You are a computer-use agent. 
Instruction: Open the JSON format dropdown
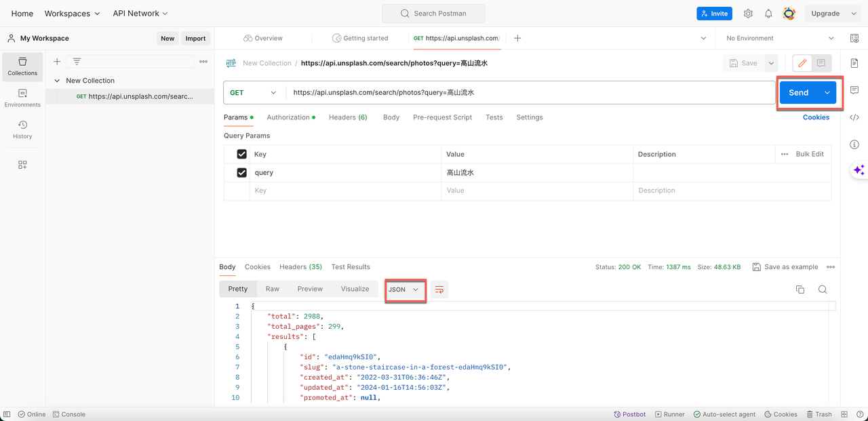point(405,289)
